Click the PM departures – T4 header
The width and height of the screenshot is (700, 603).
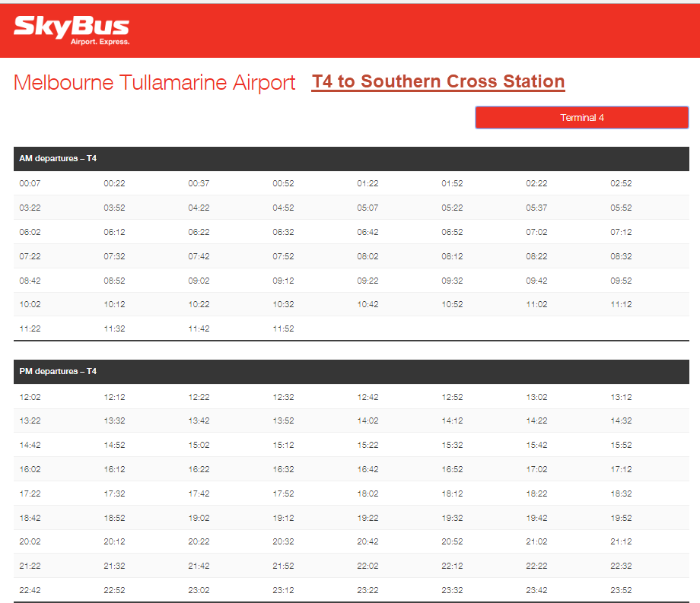pyautogui.click(x=58, y=372)
